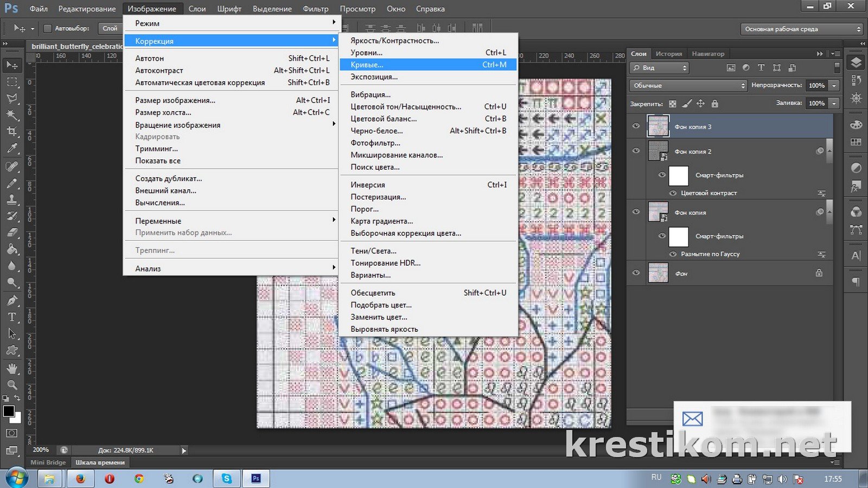Open the 'Основная рабочая среда' workspace dropdown
Image resolution: width=868 pixels, height=488 pixels.
coord(802,29)
